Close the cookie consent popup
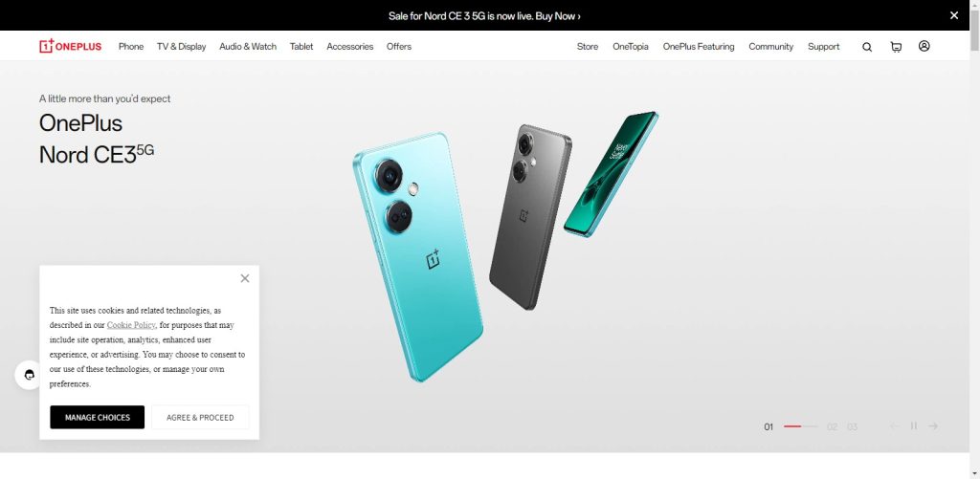Screen dimensions: 980x479 (x=245, y=278)
